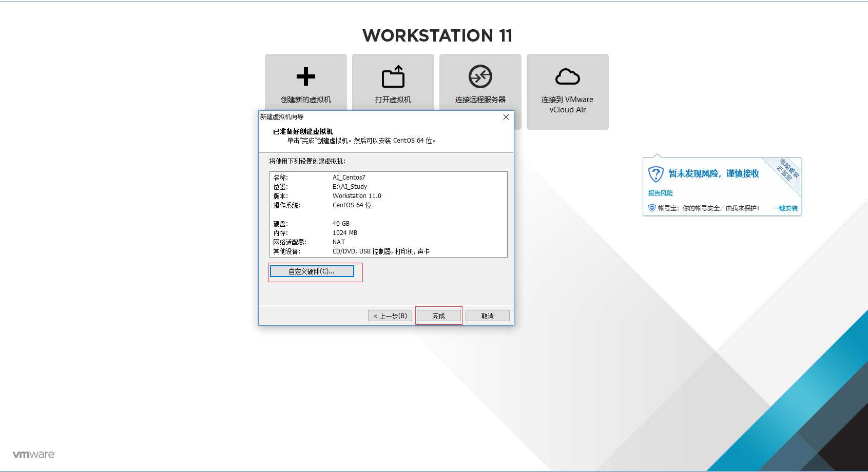The height and width of the screenshot is (472, 868).
Task: Click the 暂未发现风险，谨慎接收 popup headline
Action: pos(714,173)
